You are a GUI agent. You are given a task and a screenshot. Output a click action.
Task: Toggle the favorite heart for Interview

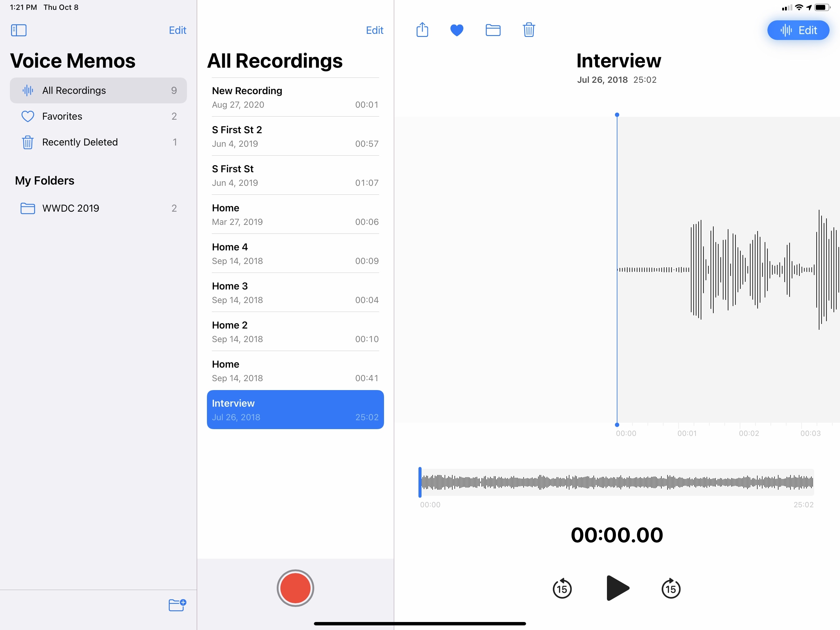(x=457, y=30)
